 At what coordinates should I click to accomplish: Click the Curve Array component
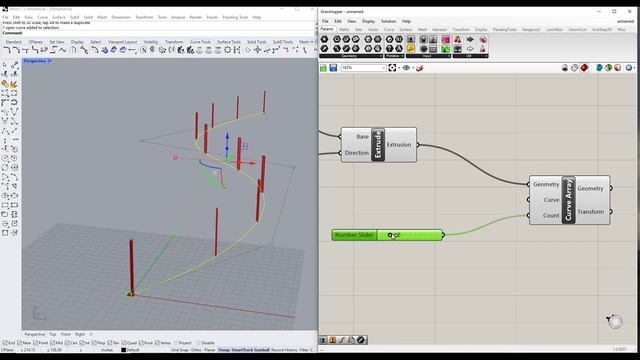coord(569,200)
